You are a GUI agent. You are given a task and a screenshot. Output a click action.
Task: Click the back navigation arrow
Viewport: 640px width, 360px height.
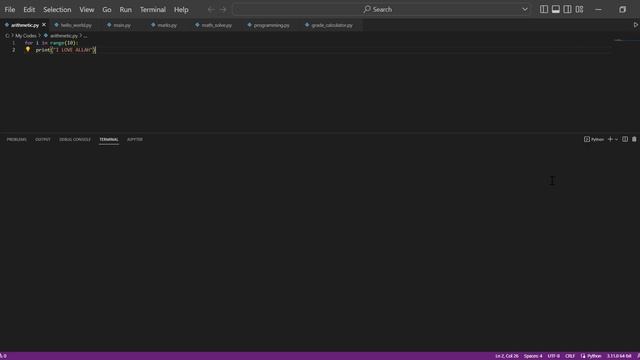click(211, 9)
